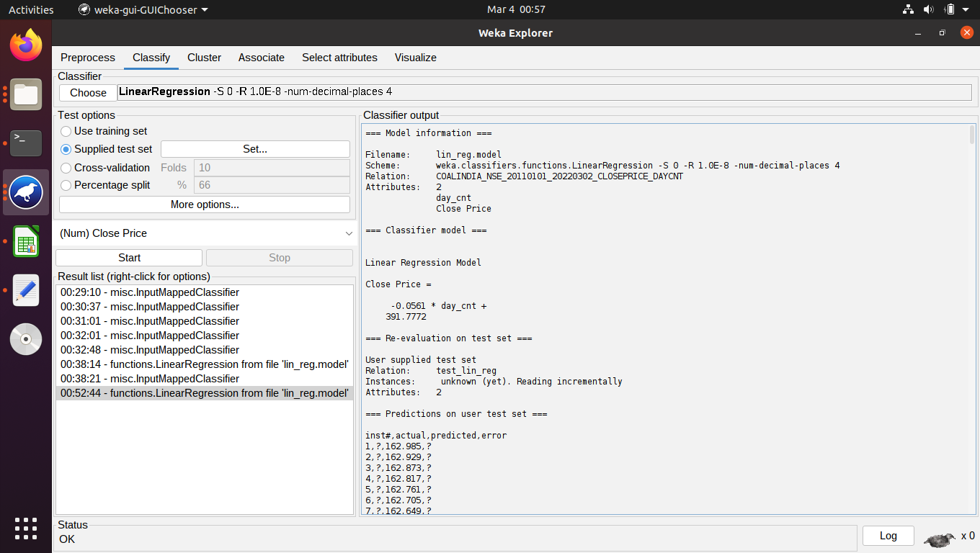Select result 00:52:44 LinearRegression from file
980x553 pixels.
click(x=205, y=393)
